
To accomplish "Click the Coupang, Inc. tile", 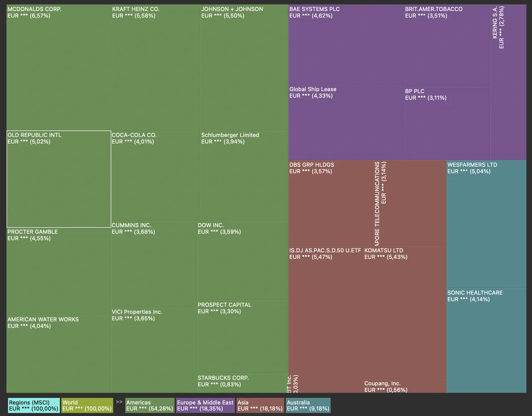I will [405, 386].
